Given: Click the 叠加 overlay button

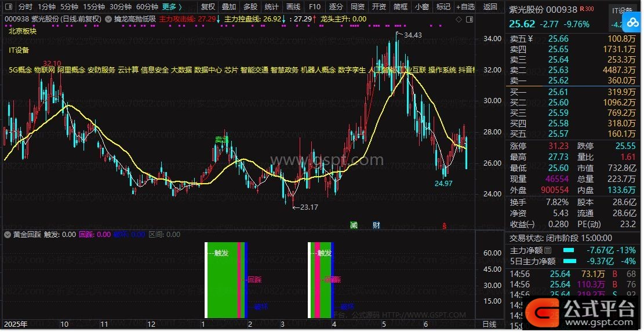Looking at the screenshot, I should [229, 6].
